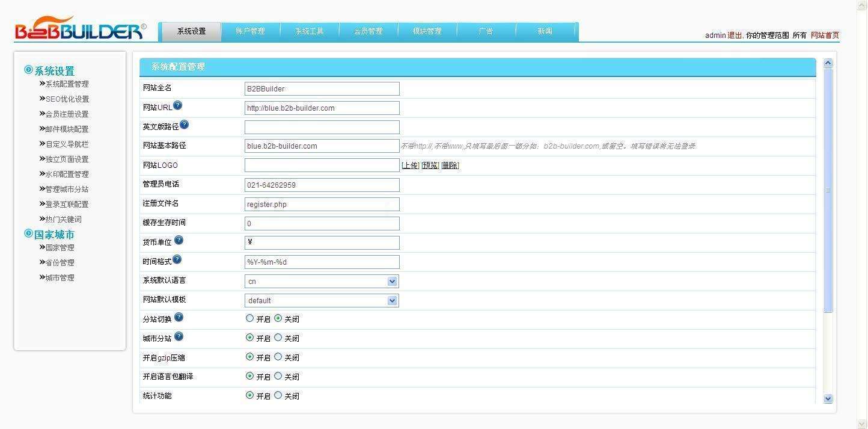Viewport: 868px width, 429px height.
Task: Click the 时间格式 input field
Action: pyautogui.click(x=322, y=262)
